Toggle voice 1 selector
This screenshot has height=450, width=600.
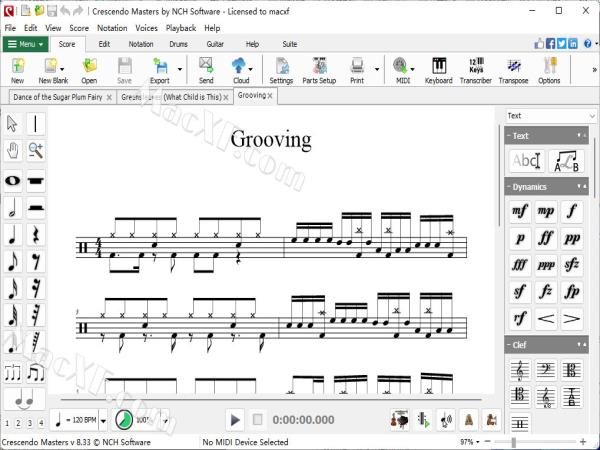coord(7,423)
